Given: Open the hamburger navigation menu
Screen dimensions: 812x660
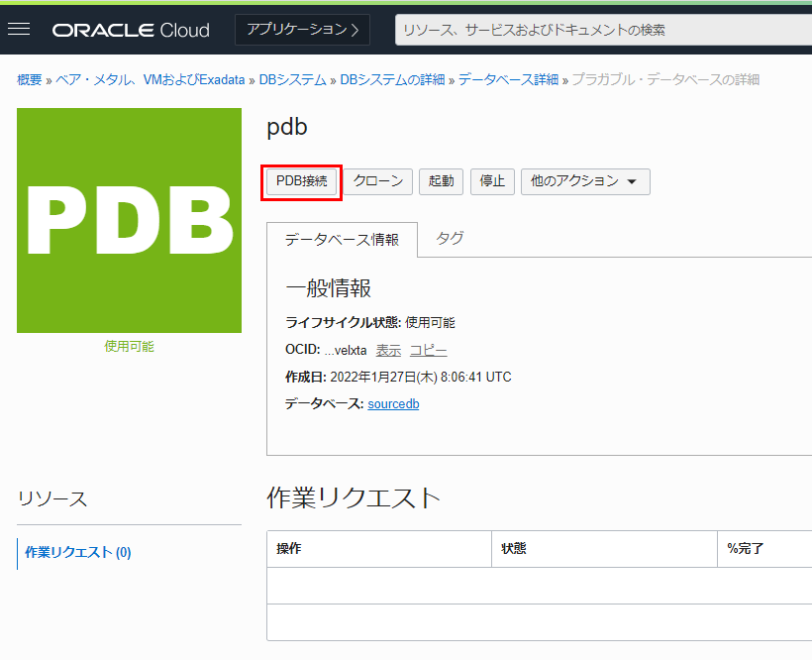Looking at the screenshot, I should tap(19, 30).
